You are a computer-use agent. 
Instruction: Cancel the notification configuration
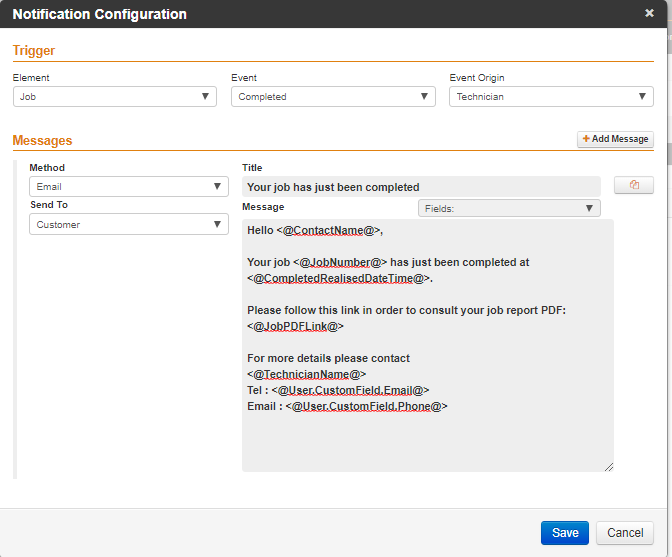625,533
